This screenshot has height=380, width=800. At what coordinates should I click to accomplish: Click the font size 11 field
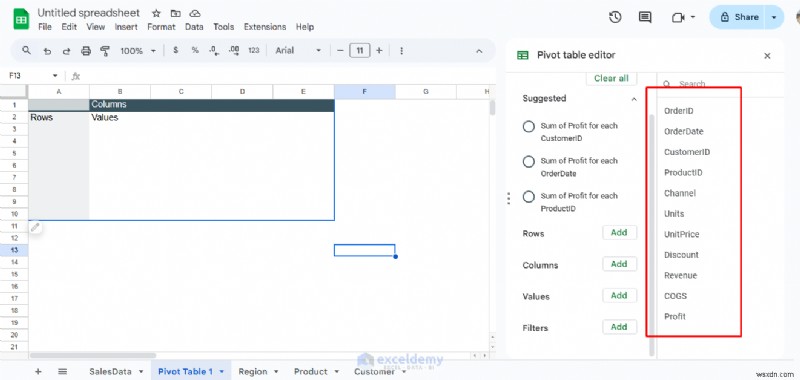[360, 50]
